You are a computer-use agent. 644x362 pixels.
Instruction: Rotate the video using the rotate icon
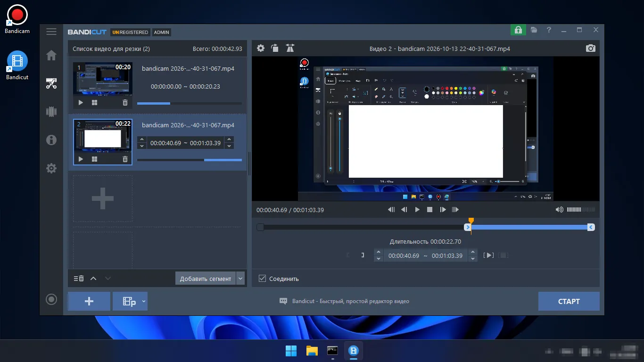[275, 48]
